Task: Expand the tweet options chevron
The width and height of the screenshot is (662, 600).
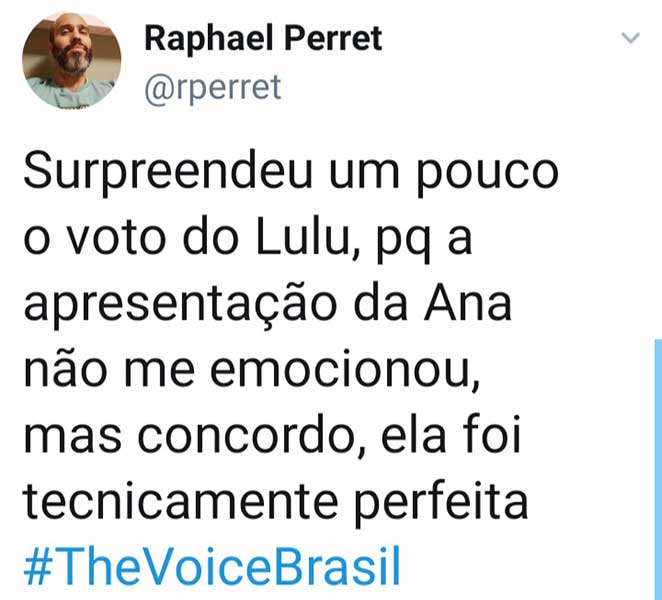Action: (x=631, y=39)
